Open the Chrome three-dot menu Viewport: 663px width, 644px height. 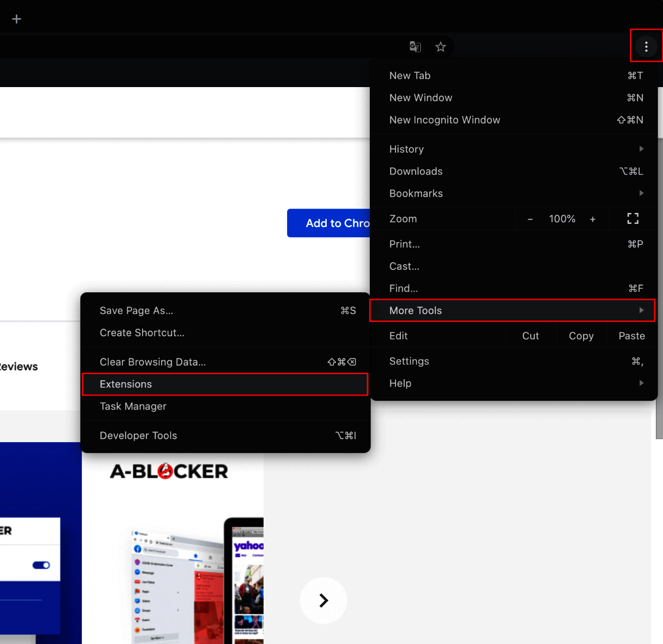(646, 46)
